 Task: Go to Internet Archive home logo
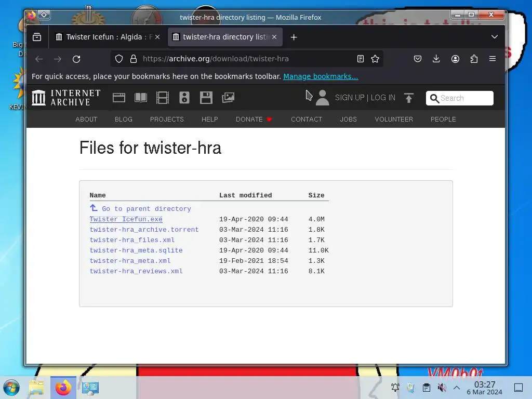click(66, 98)
